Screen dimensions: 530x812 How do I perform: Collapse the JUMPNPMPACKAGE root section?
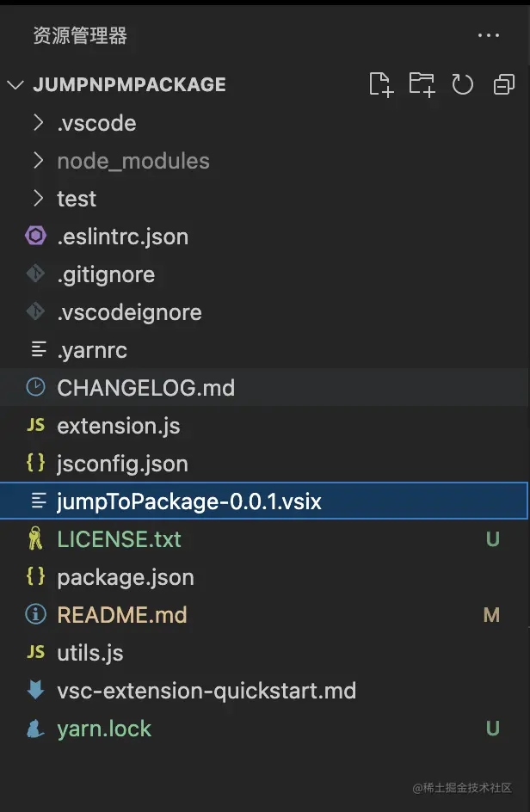coord(265,84)
